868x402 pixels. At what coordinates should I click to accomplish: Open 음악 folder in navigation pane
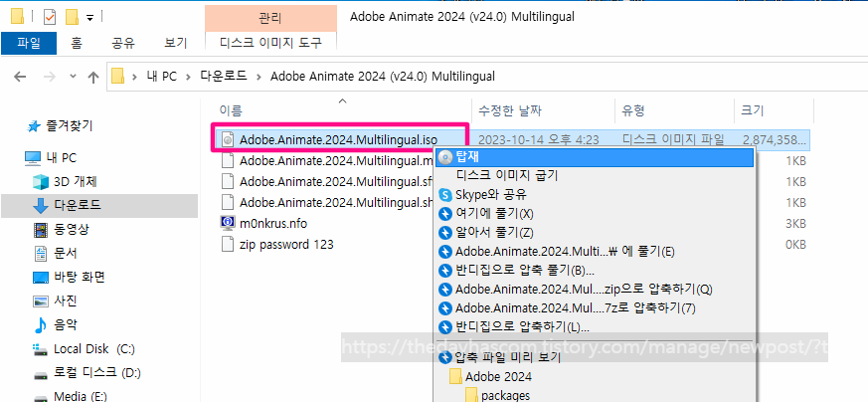tap(55, 324)
